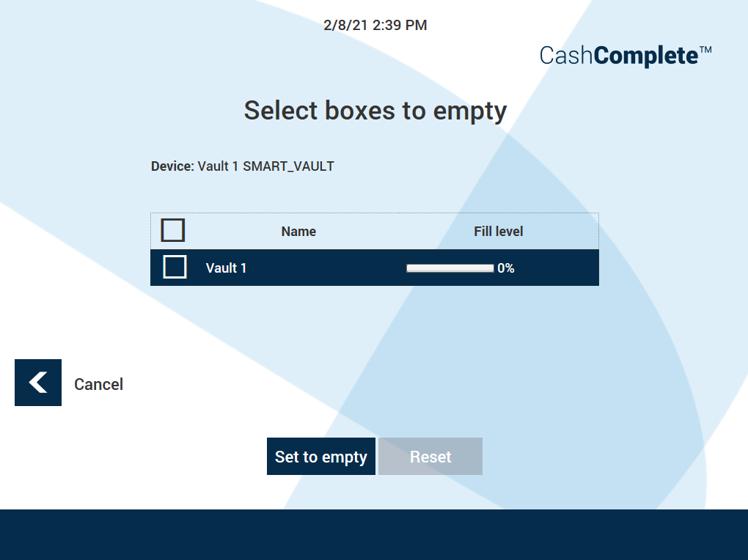Click the Reset button
The height and width of the screenshot is (560, 748).
pos(430,456)
